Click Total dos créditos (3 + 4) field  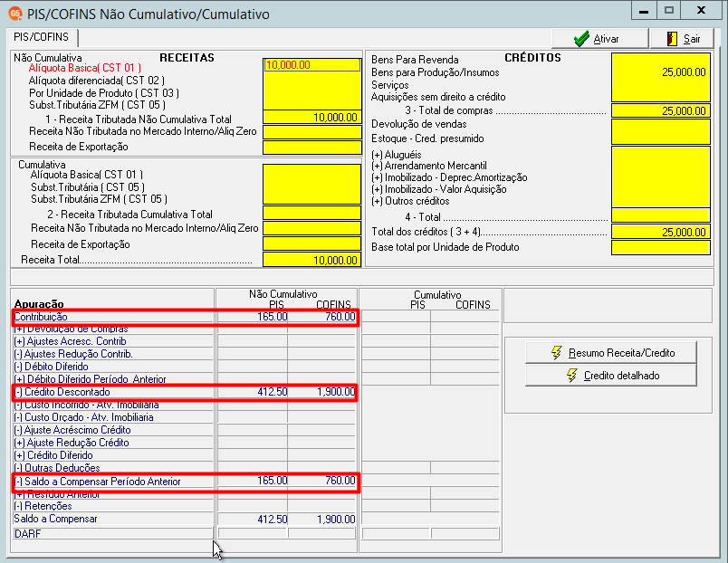(661, 232)
